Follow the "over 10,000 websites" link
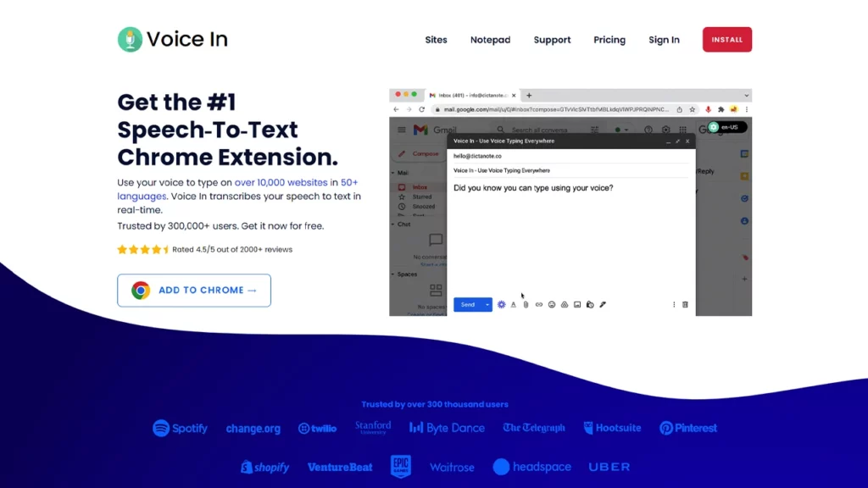Viewport: 868px width, 488px height. point(281,182)
